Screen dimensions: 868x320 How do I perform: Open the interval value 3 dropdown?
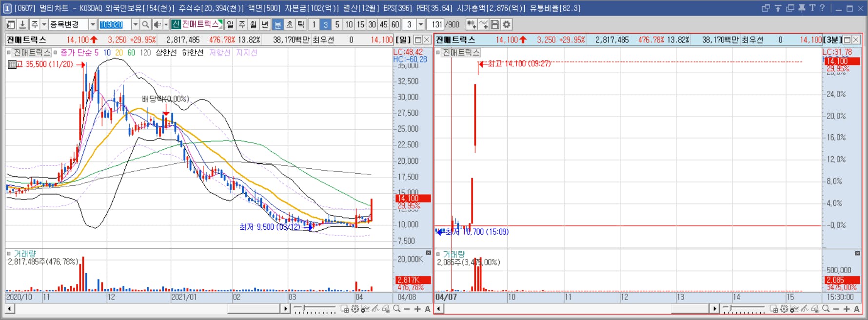click(x=420, y=24)
